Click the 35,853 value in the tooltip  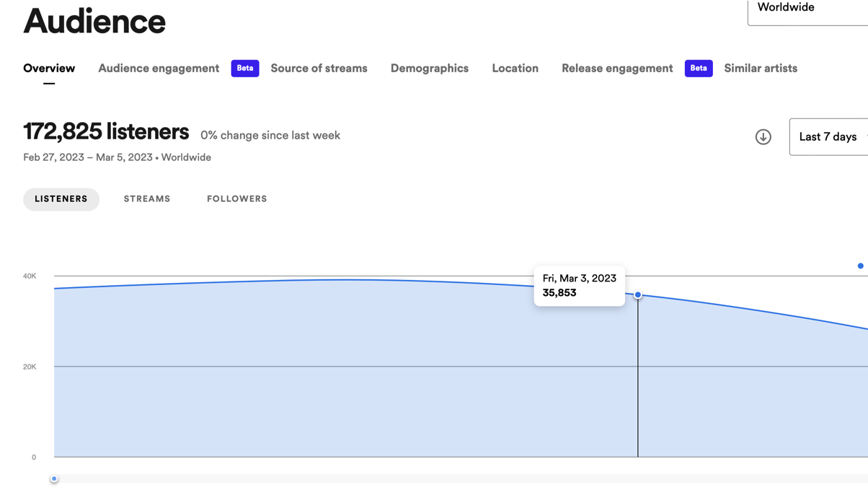pyautogui.click(x=559, y=293)
